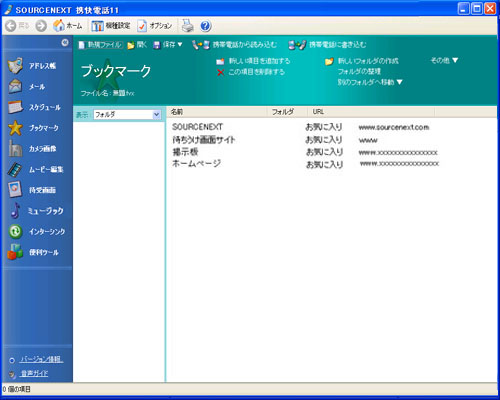Image resolution: width=500 pixels, height=400 pixels.
Task: Click Address Book (アドレス帳) label in sidebar
Action: pyautogui.click(x=42, y=66)
